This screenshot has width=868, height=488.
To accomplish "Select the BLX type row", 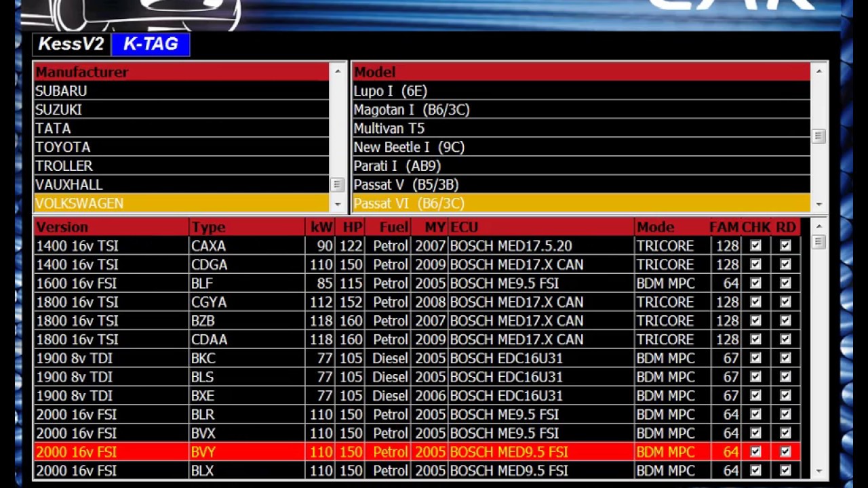I will tap(417, 471).
